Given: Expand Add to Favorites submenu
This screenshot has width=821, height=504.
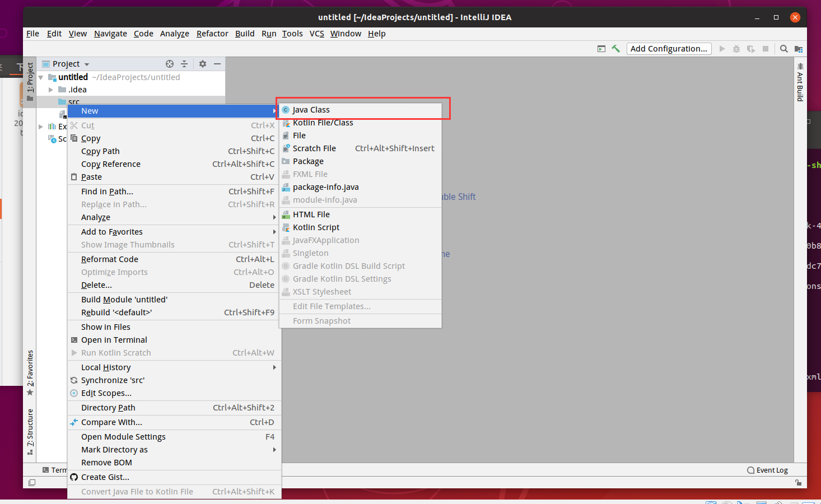Looking at the screenshot, I should click(174, 232).
